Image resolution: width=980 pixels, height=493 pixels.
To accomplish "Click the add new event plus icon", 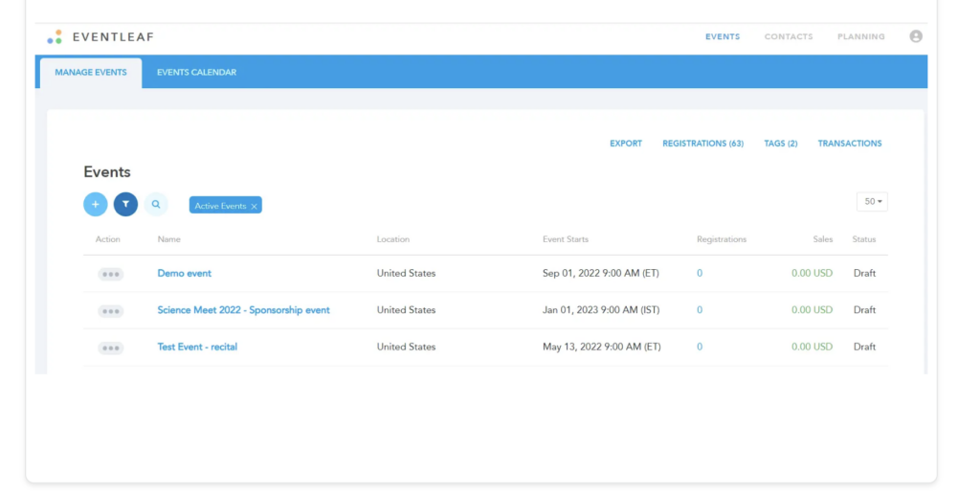I will tap(96, 204).
